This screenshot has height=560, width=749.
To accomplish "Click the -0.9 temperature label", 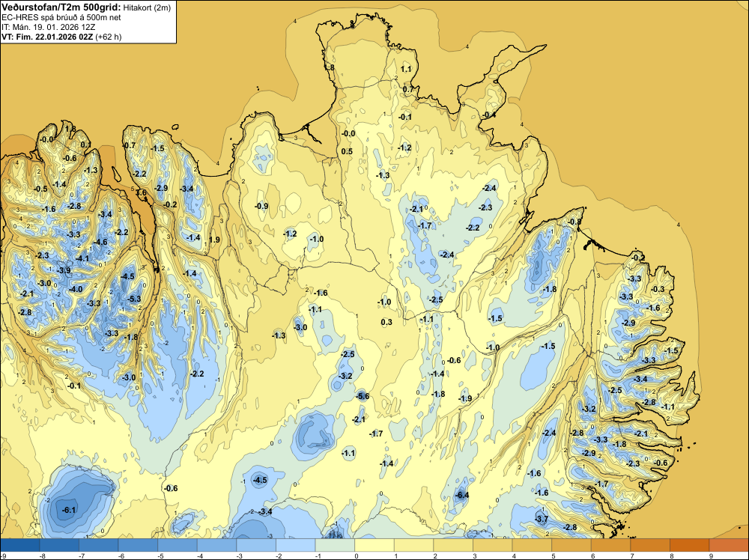I will pyautogui.click(x=261, y=206).
